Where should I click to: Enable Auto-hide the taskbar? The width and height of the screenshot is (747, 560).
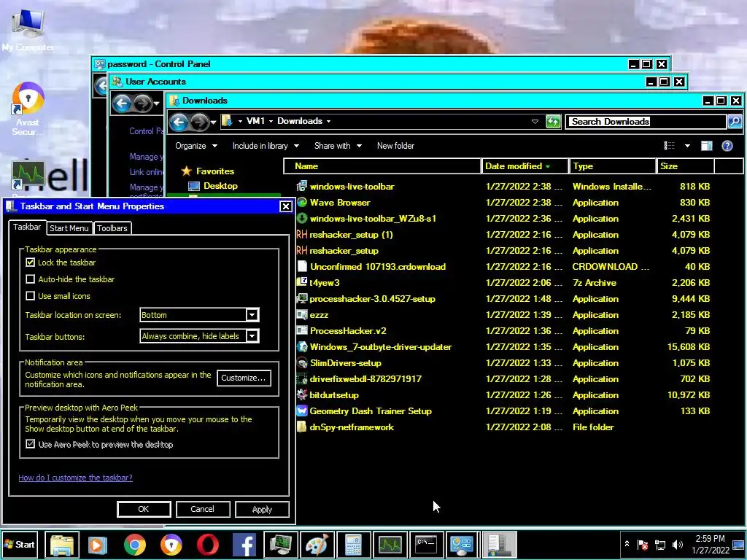click(x=30, y=279)
